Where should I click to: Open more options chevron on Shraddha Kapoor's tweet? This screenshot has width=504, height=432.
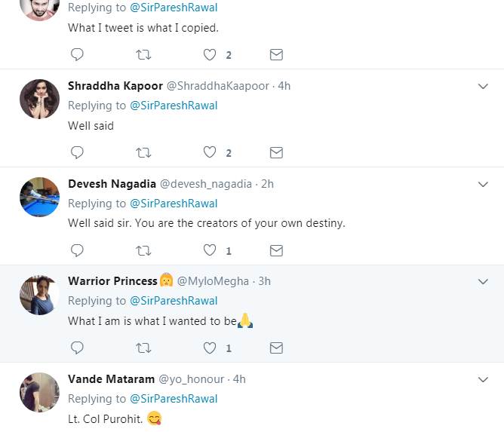tap(484, 86)
